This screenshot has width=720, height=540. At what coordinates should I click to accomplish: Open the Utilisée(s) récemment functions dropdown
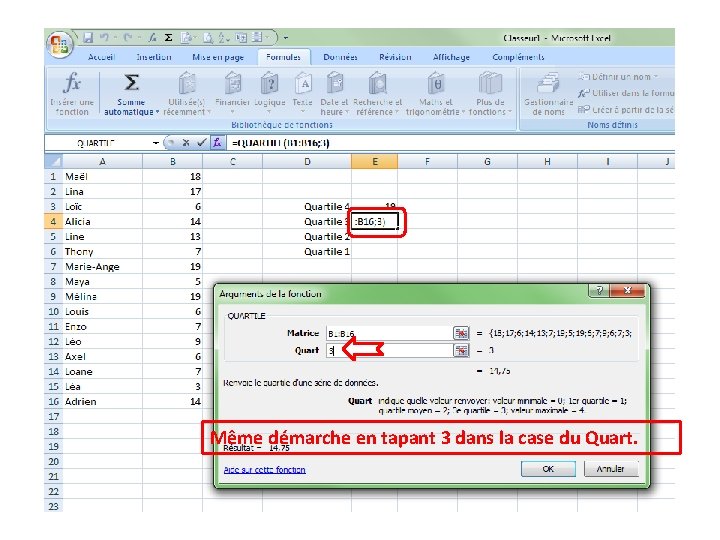[186, 94]
